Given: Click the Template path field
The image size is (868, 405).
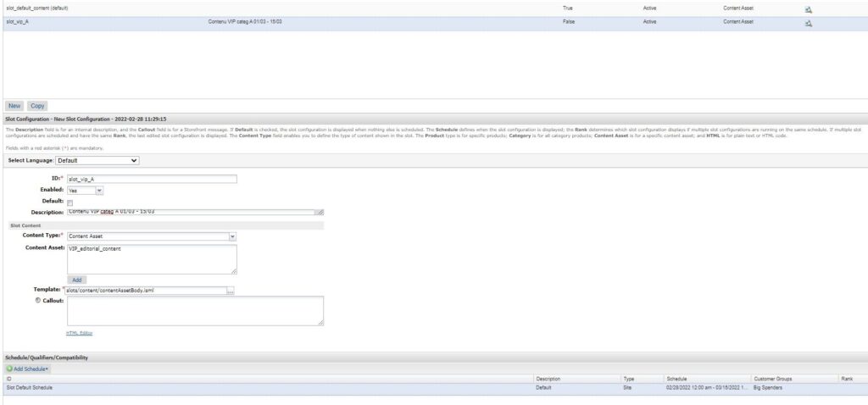Looking at the screenshot, I should coord(146,291).
